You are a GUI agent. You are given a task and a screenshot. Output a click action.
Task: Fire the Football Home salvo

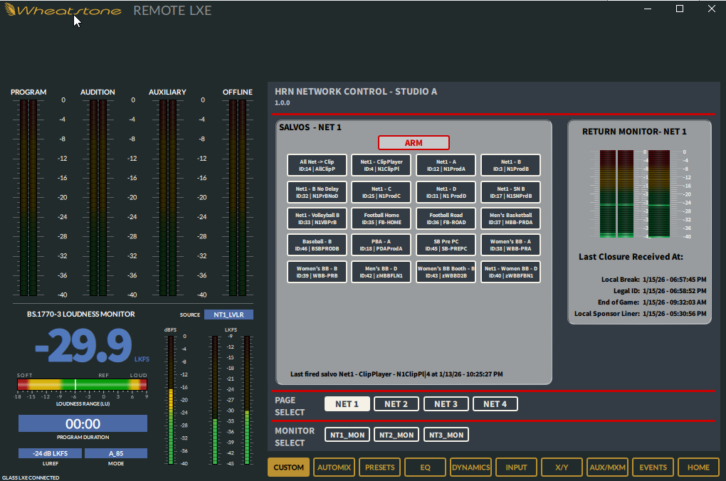coord(382,219)
